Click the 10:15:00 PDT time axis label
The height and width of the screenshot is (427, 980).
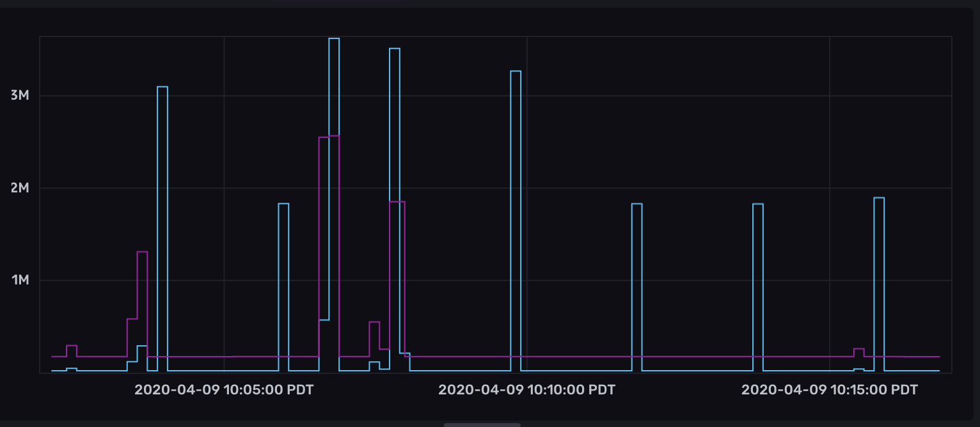click(829, 390)
